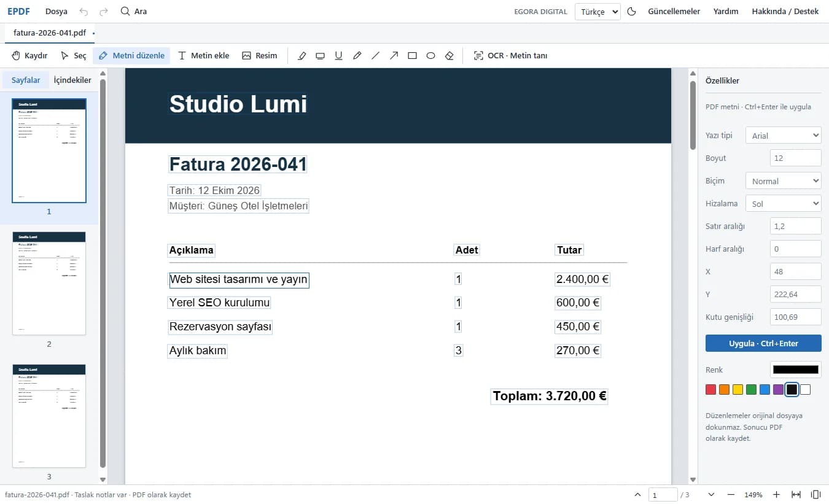Image resolution: width=829 pixels, height=504 pixels.
Task: Click the 'Toplam: 3.720,00 €' text box
Action: [550, 397]
